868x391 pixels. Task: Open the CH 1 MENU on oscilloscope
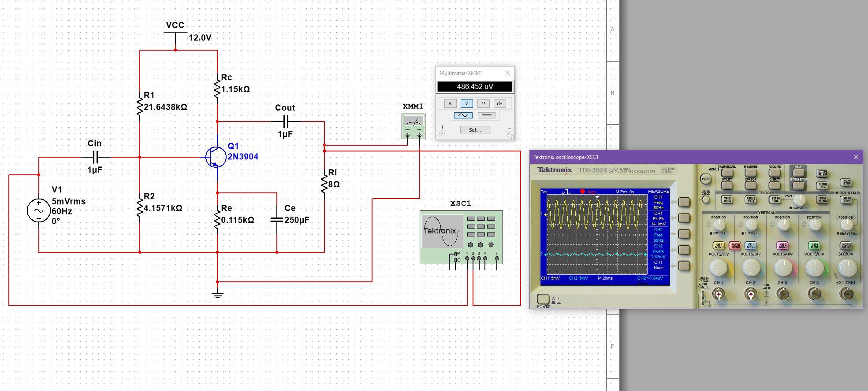pyautogui.click(x=719, y=246)
